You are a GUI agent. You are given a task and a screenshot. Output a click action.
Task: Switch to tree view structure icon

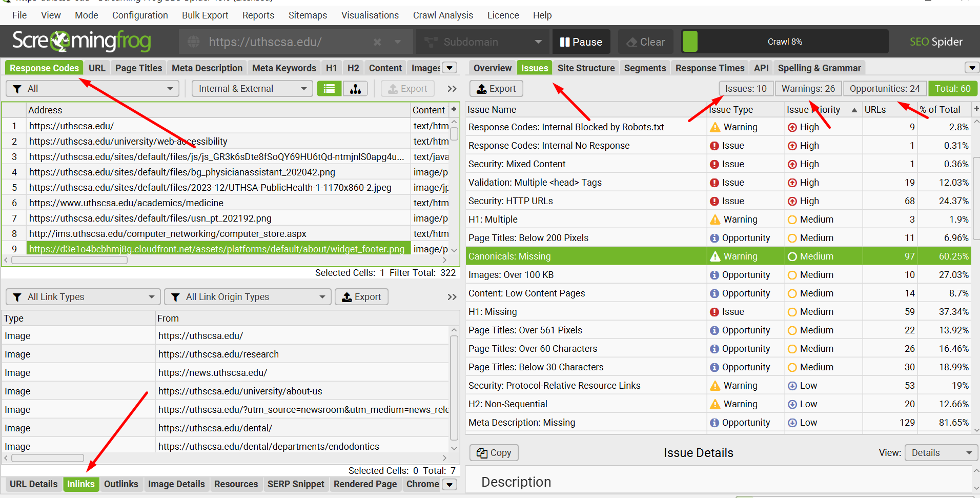pos(355,89)
